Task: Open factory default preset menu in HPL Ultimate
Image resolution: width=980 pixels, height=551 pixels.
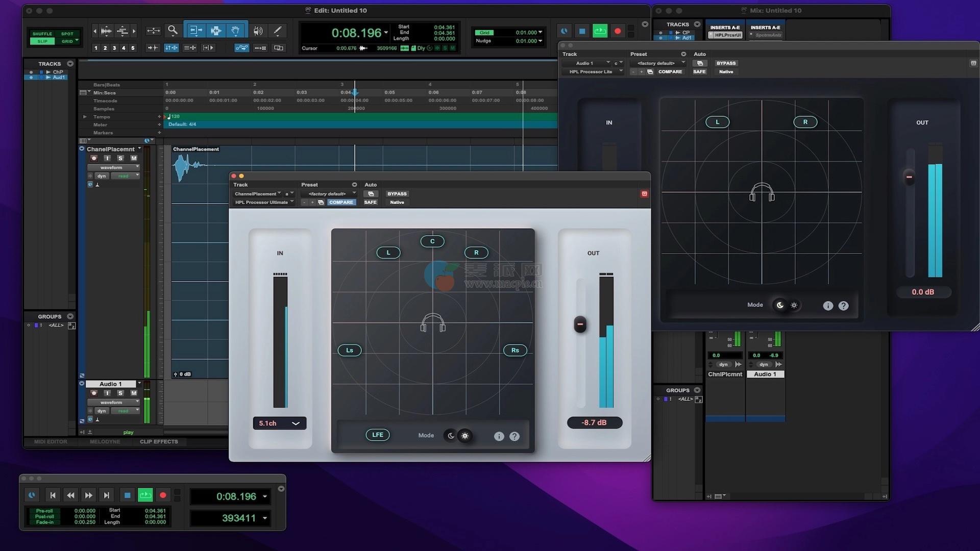Action: (329, 194)
